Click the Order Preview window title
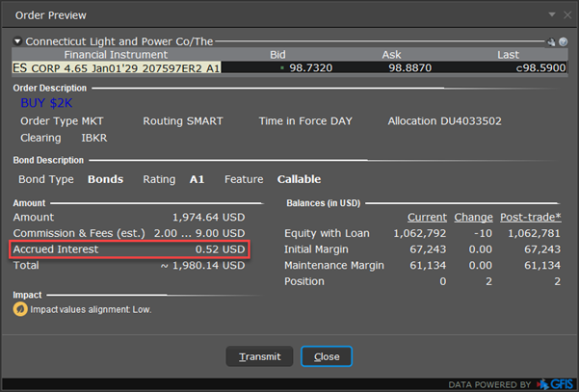This screenshot has width=579, height=392. (51, 15)
